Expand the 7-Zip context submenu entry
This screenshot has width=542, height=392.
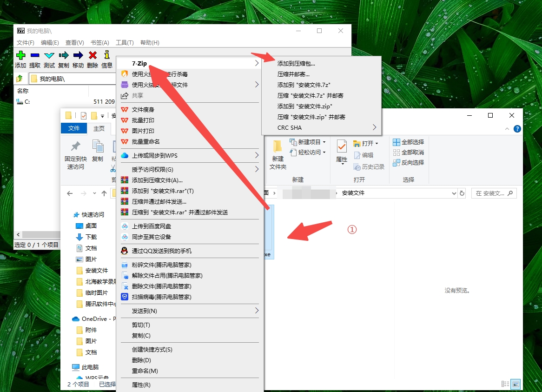(x=190, y=63)
